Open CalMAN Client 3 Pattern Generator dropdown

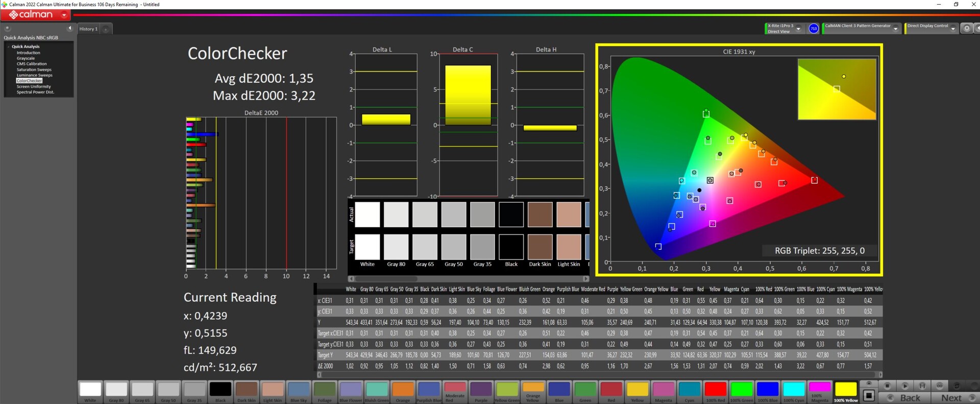[895, 29]
